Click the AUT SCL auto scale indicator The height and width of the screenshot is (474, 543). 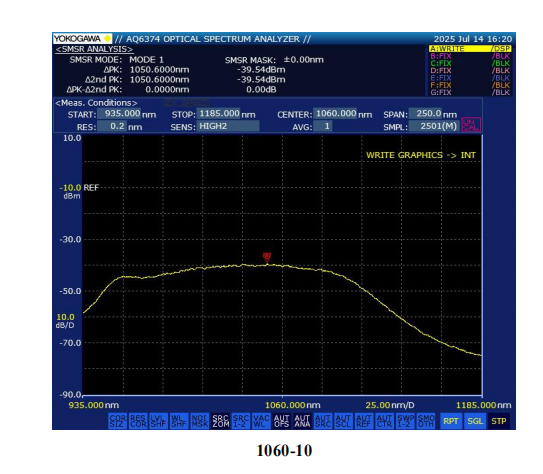pos(343,421)
